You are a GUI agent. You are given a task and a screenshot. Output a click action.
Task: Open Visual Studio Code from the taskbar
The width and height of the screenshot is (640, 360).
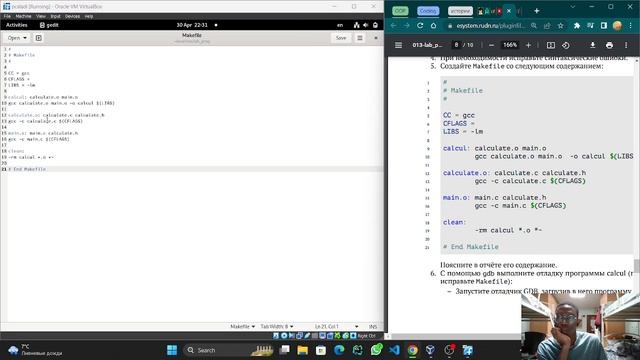(x=394, y=350)
